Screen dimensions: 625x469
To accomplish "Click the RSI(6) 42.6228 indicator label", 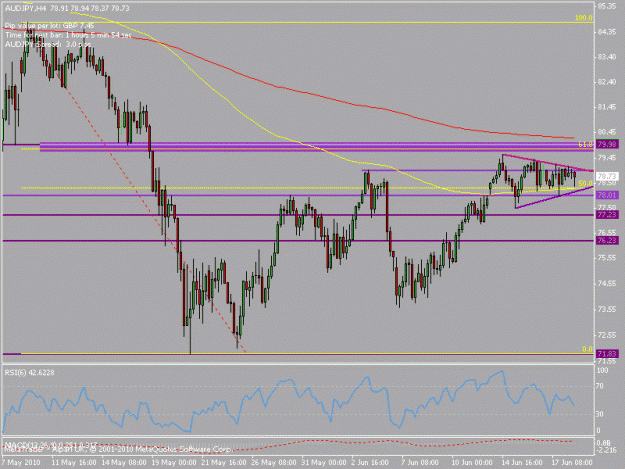I will [x=29, y=373].
